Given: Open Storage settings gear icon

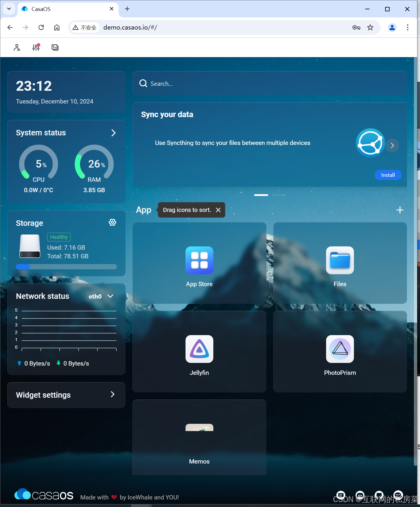Looking at the screenshot, I should [x=112, y=222].
